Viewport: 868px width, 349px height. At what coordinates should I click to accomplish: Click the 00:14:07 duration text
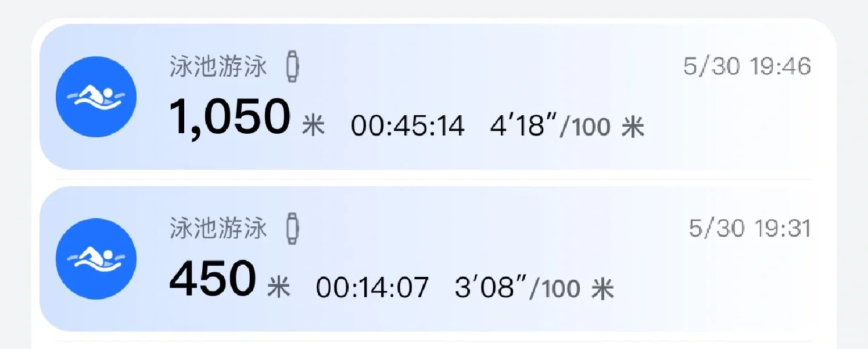(x=372, y=288)
